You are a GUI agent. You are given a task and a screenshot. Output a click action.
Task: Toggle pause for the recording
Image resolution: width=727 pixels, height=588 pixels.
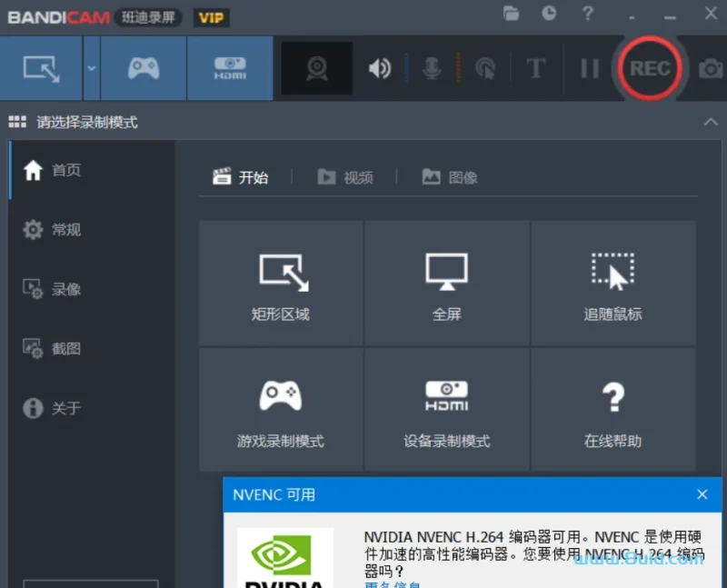click(x=589, y=68)
